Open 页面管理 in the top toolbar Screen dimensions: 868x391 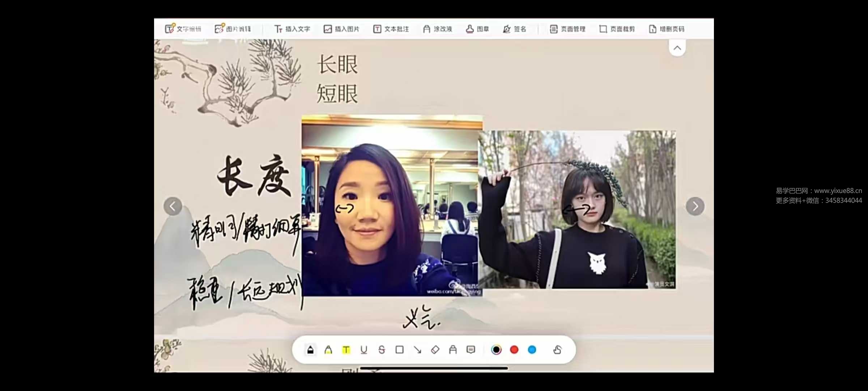coord(567,29)
